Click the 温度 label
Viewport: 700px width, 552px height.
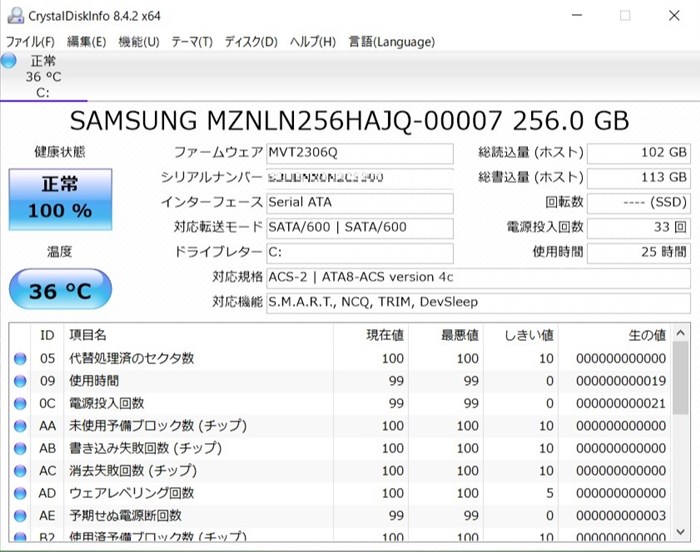[x=59, y=252]
